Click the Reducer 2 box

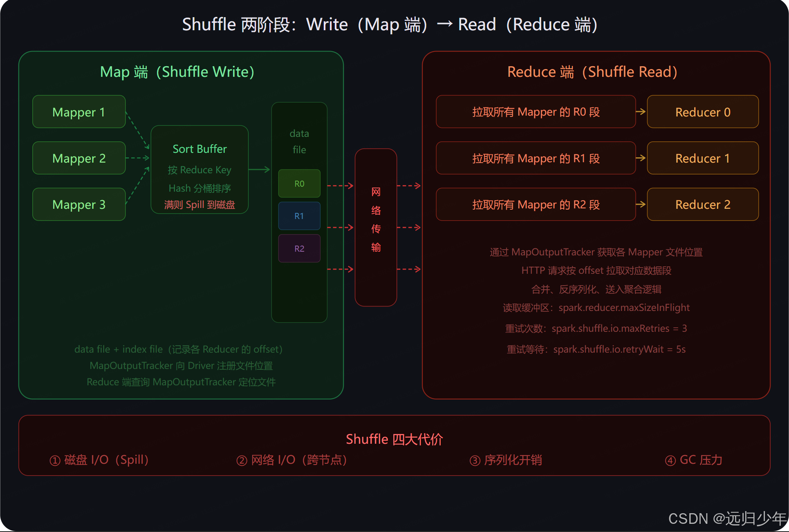703,204
